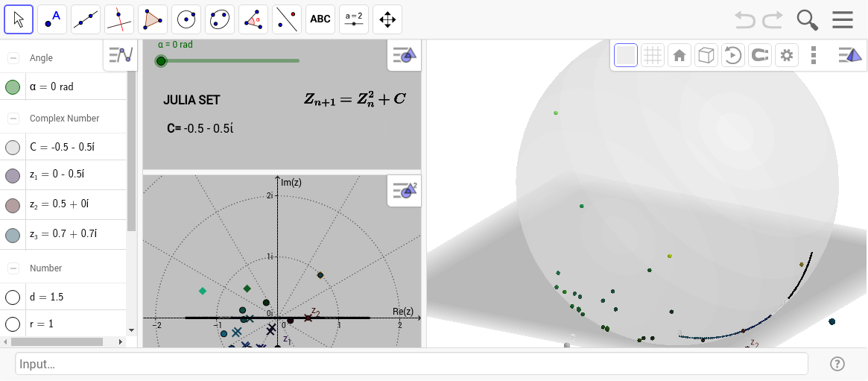Viewport: 868px width, 381px height.
Task: Select the Point tool
Action: [x=52, y=19]
